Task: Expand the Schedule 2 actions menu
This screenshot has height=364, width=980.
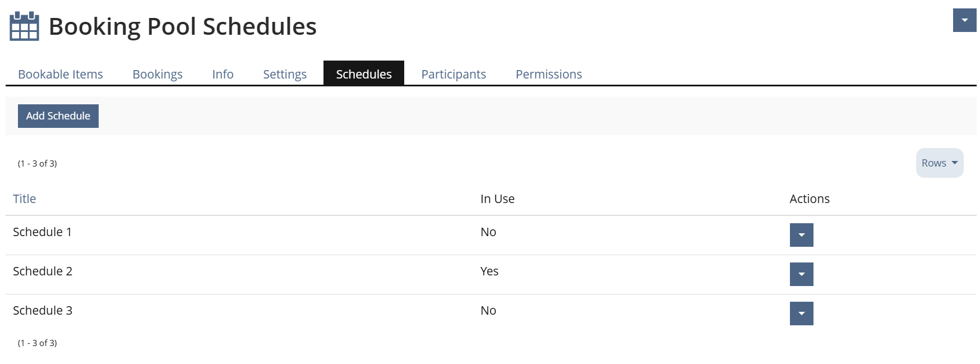Action: click(x=801, y=274)
